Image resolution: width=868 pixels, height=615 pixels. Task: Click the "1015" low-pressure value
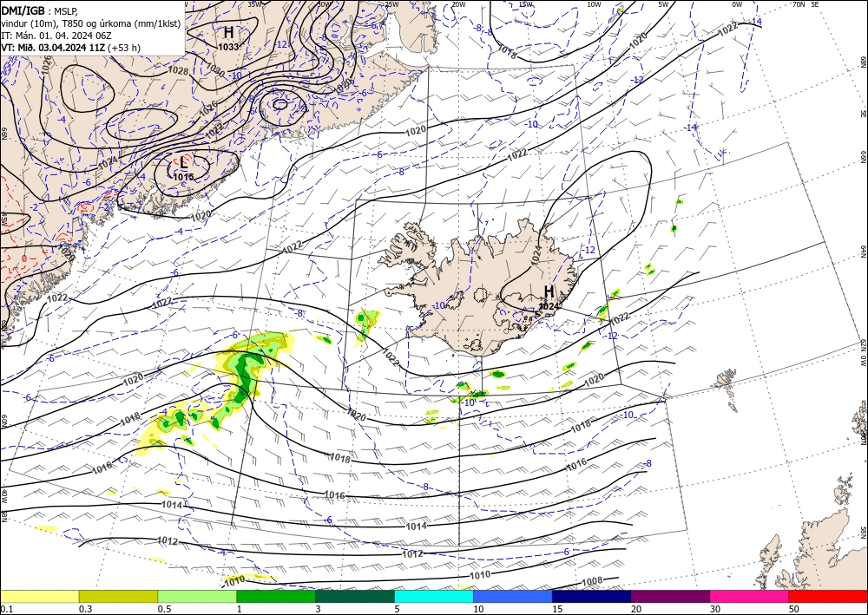pyautogui.click(x=184, y=177)
